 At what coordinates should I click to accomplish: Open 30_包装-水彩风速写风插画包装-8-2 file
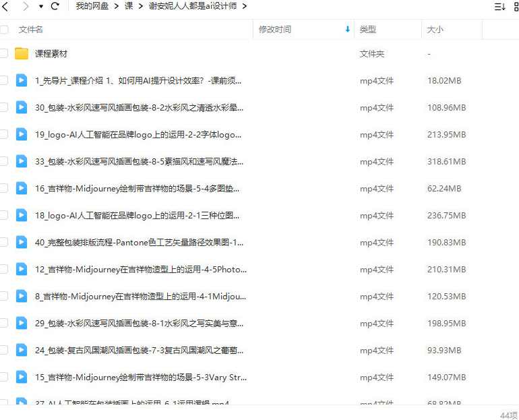click(139, 108)
